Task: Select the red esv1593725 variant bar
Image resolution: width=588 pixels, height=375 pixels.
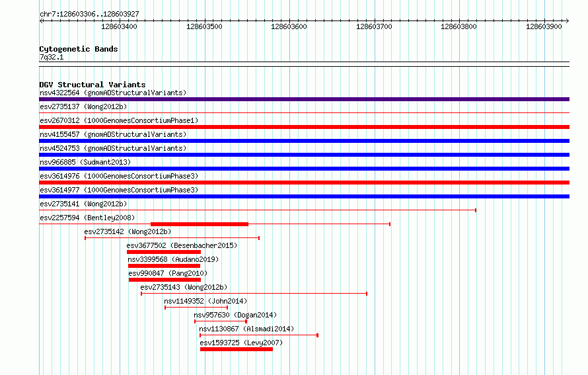Action: (x=237, y=349)
